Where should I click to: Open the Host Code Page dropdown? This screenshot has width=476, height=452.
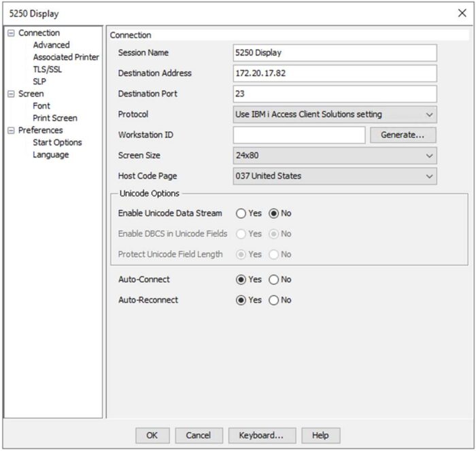click(x=335, y=176)
